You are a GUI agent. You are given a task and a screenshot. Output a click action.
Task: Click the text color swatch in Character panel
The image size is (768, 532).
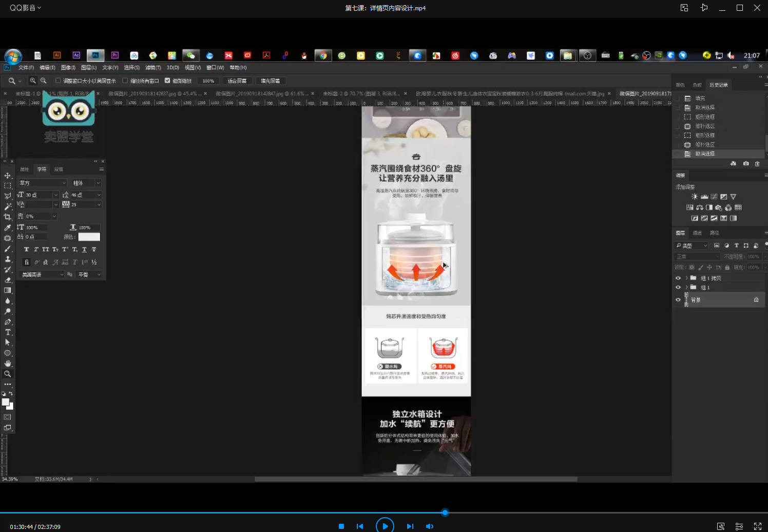tap(89, 237)
